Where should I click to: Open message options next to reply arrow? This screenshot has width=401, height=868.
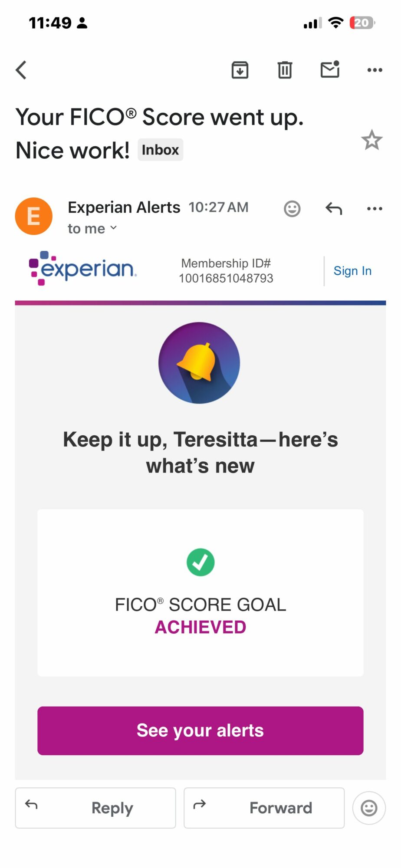pyautogui.click(x=375, y=209)
